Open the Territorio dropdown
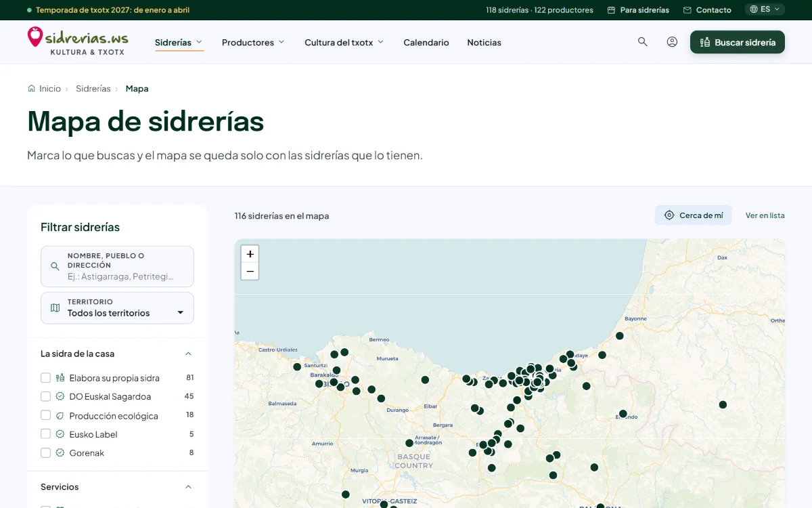The height and width of the screenshot is (508, 812). pos(117,308)
